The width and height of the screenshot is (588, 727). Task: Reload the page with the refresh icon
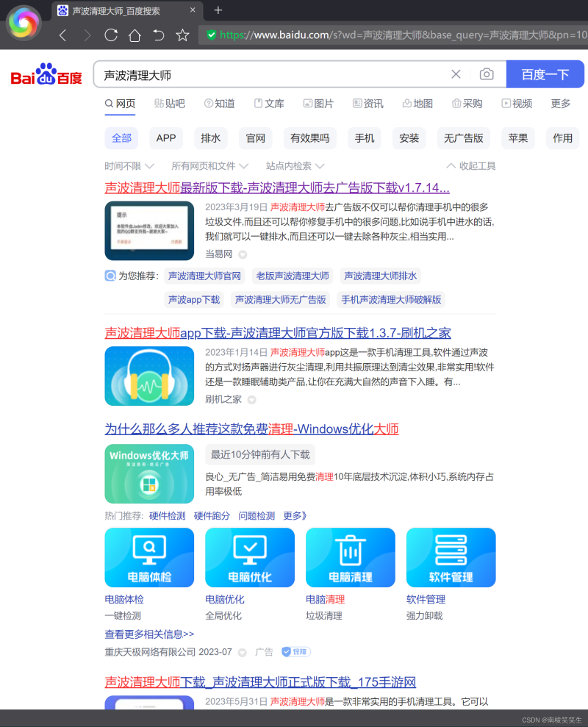(x=111, y=35)
